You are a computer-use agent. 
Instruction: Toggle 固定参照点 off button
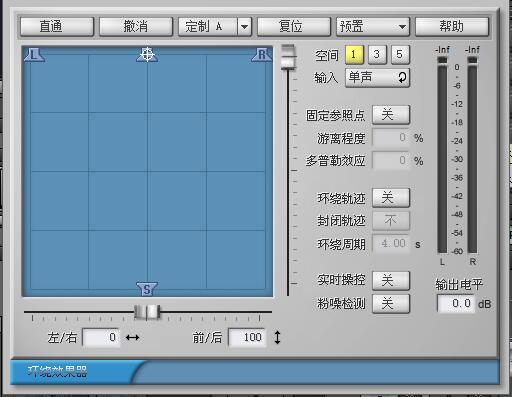tap(391, 115)
